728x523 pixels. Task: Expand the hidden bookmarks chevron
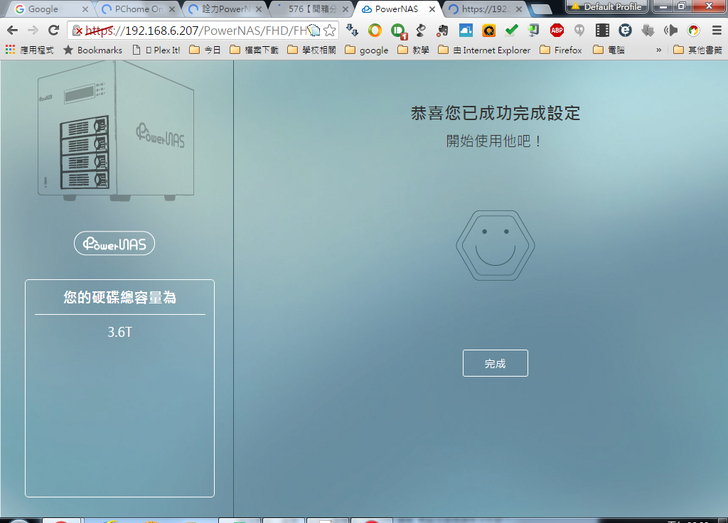[658, 50]
